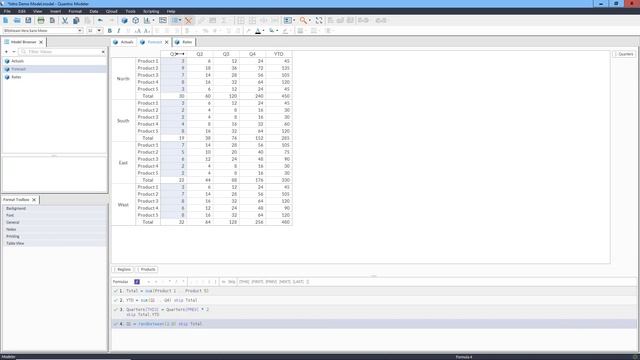Click the outlined cube toolbar icon
The image size is (640, 360).
136,20
